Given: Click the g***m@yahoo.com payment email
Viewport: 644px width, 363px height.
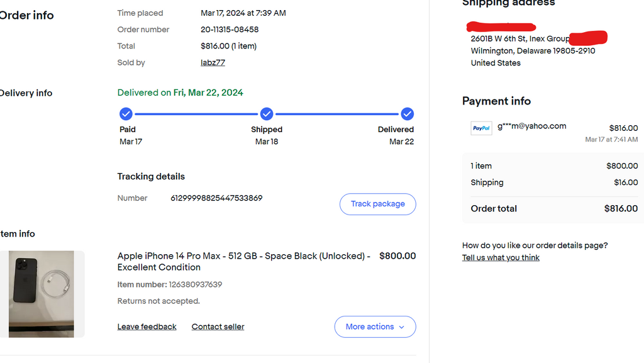Looking at the screenshot, I should tap(532, 126).
